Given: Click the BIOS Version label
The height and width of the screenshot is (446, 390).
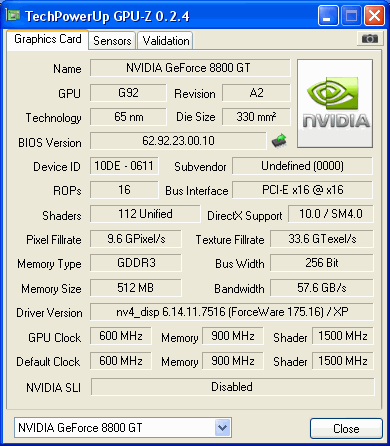Looking at the screenshot, I should point(50,143).
